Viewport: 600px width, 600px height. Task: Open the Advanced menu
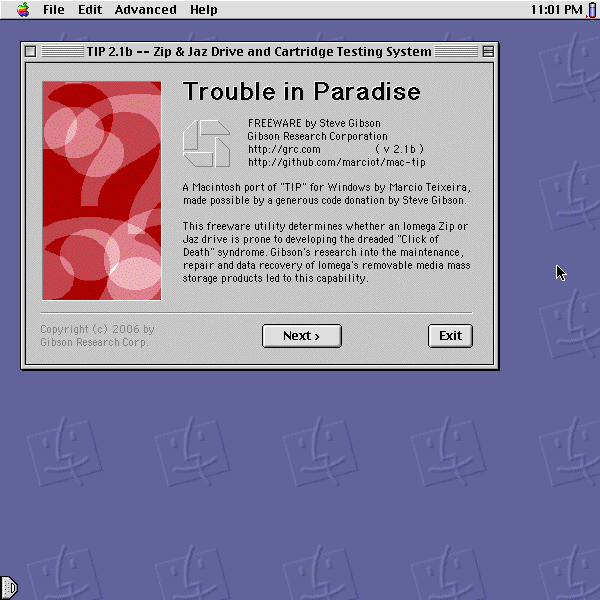coord(145,10)
